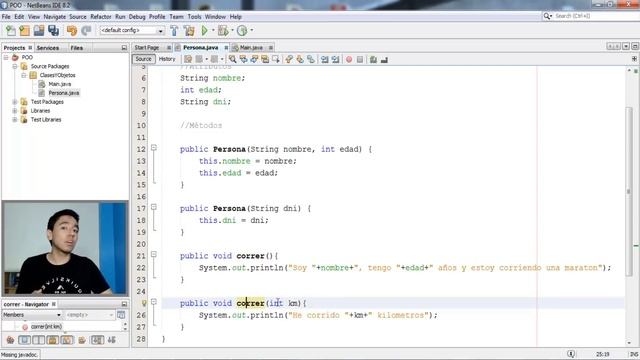
Task: Click the Source view button
Action: point(143,59)
